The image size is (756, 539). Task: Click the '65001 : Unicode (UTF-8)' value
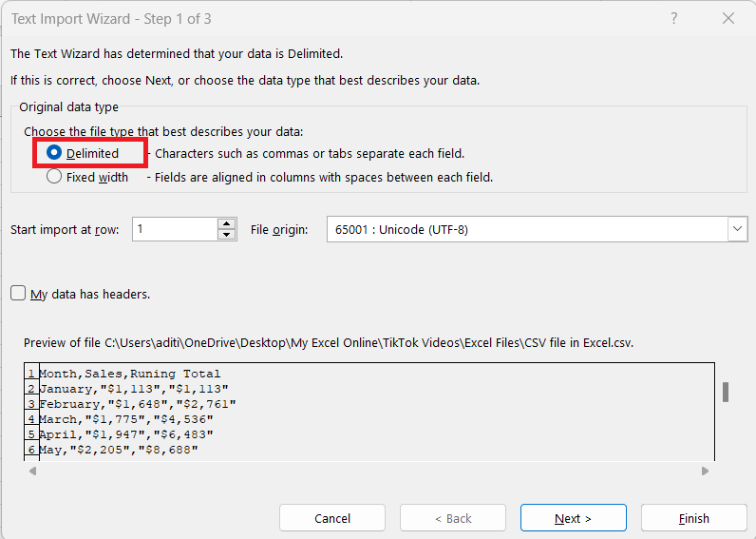pos(401,229)
